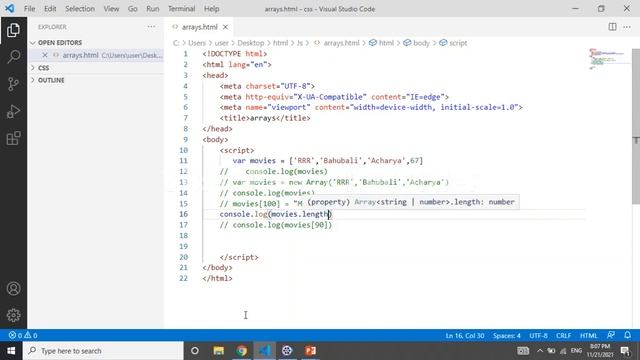Open notifications bell in status bar
Screen dimensions: 640x360
[x=627, y=335]
